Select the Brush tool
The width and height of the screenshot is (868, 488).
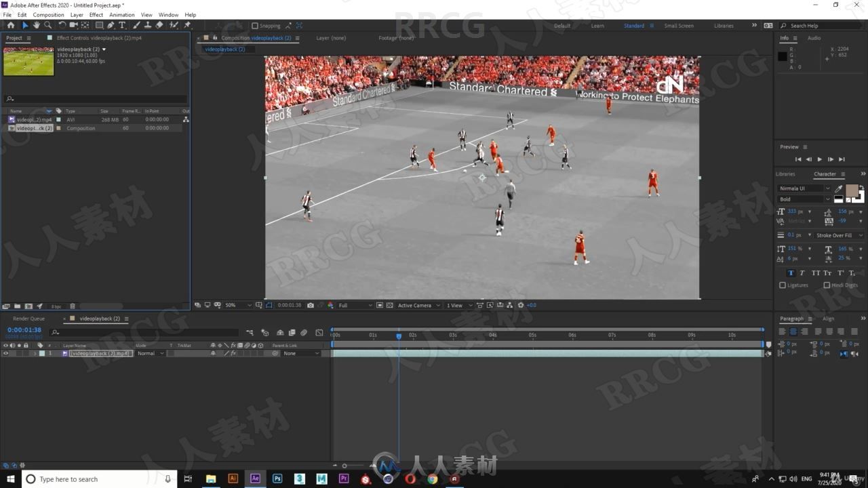pyautogui.click(x=136, y=25)
